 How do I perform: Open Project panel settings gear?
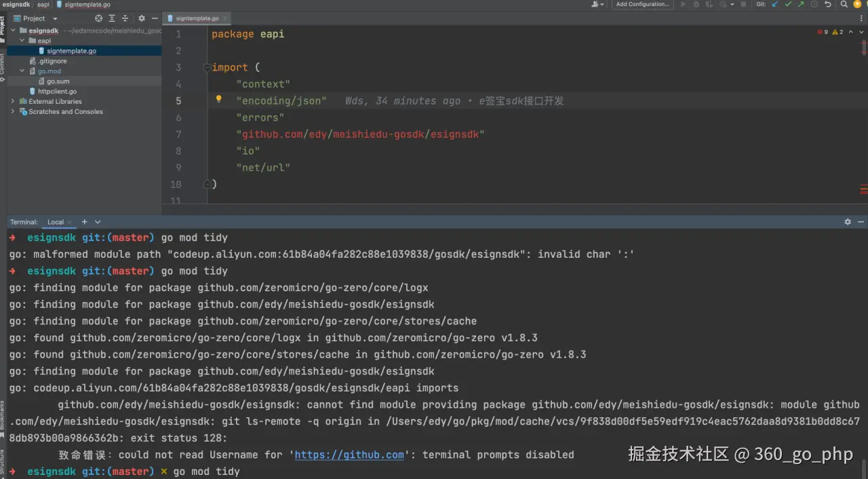click(x=142, y=18)
